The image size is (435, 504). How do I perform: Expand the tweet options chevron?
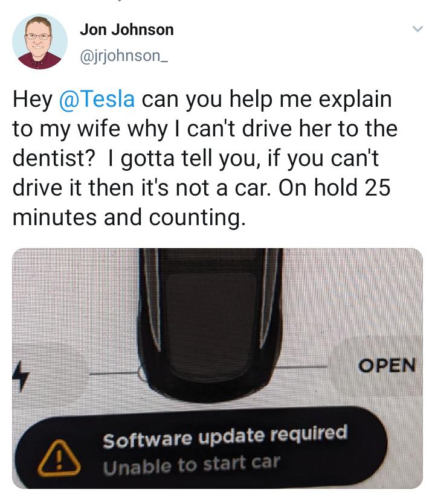click(x=417, y=29)
